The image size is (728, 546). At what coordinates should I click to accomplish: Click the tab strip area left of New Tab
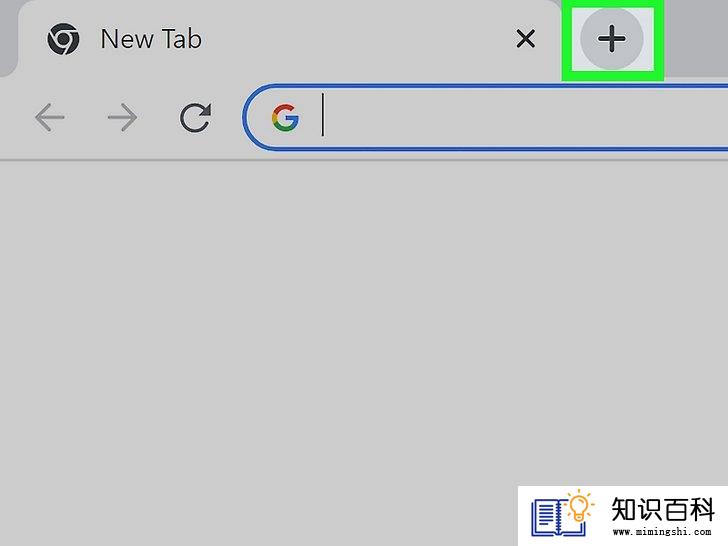[6, 37]
